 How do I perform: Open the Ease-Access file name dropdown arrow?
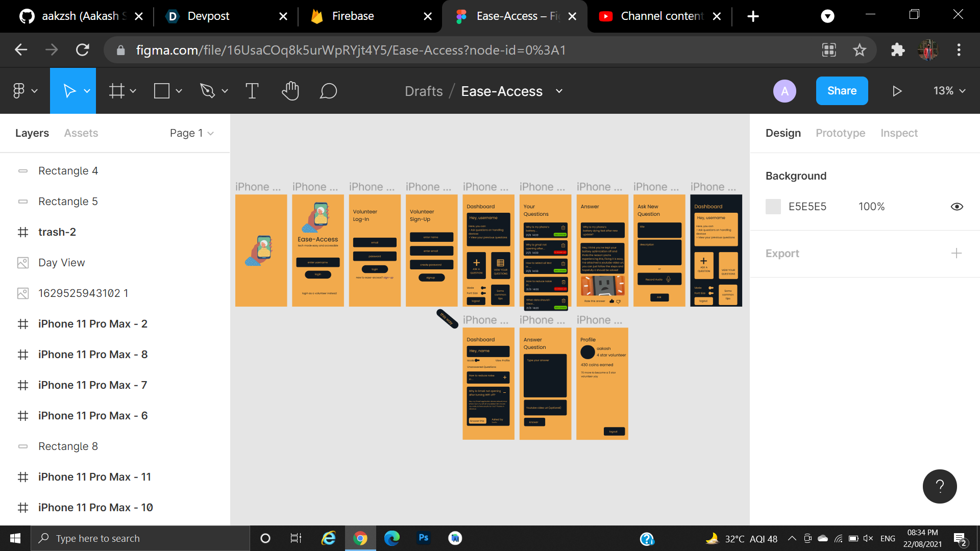pyautogui.click(x=559, y=91)
